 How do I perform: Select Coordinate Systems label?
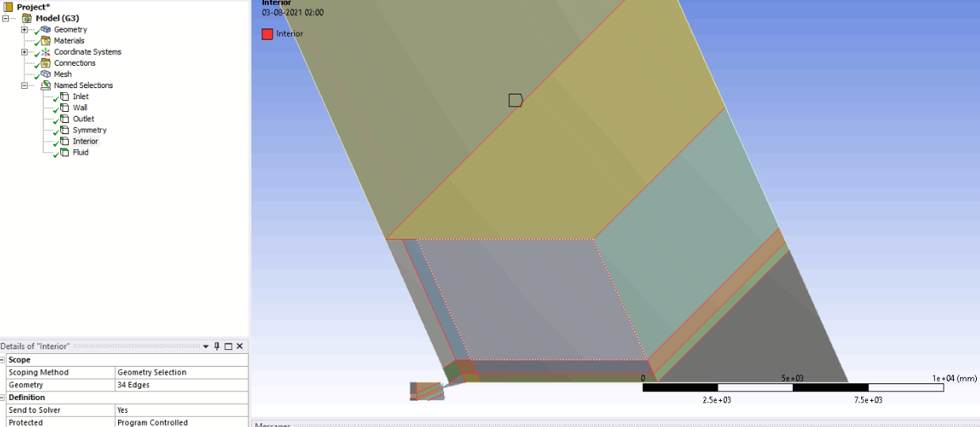(x=87, y=52)
